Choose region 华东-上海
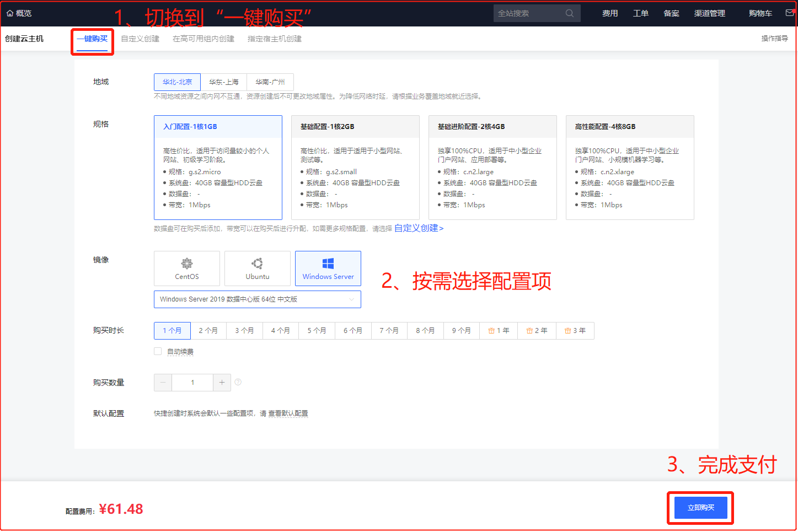The width and height of the screenshot is (798, 532). [x=224, y=82]
